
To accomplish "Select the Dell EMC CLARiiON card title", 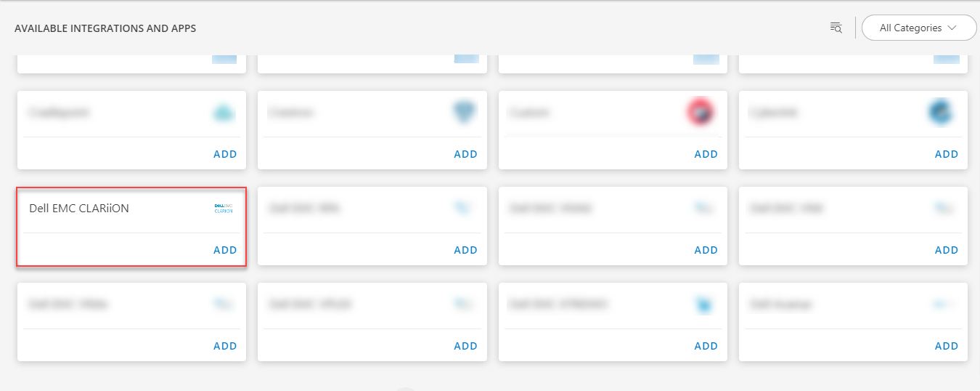I will coord(79,209).
